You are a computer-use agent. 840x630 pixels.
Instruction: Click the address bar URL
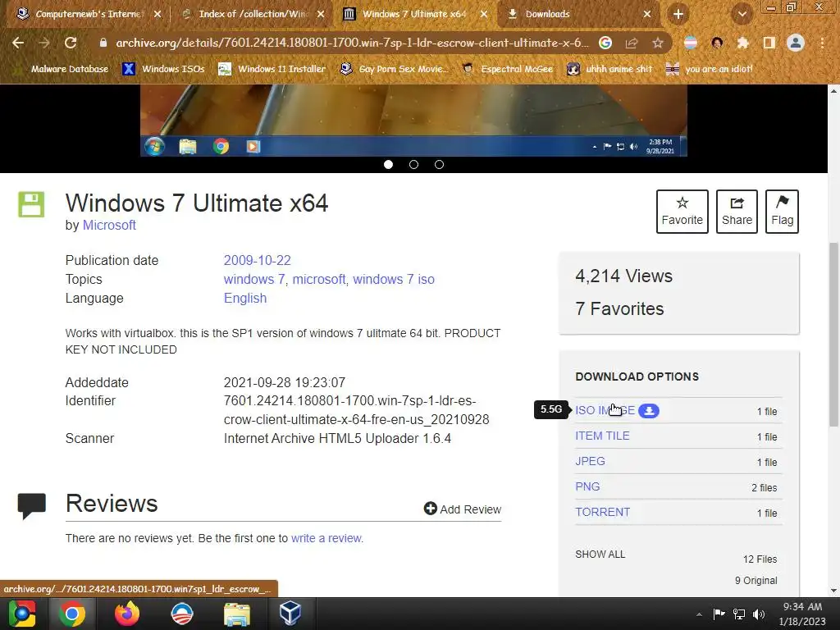click(352, 43)
